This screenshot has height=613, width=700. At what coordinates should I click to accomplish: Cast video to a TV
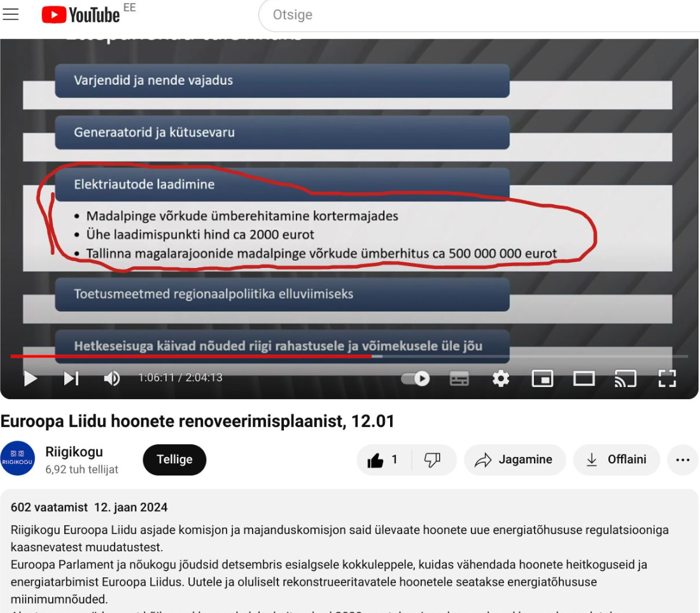[625, 378]
